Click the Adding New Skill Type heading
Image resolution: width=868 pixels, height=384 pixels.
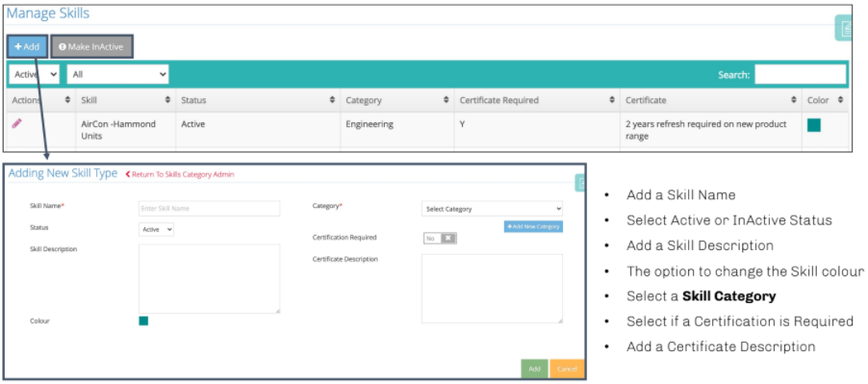click(x=63, y=173)
